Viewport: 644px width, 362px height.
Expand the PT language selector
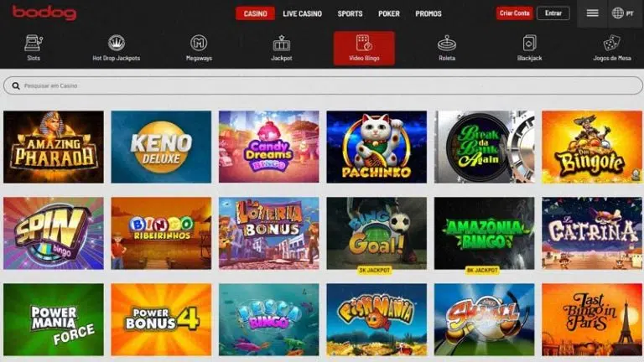tap(623, 13)
